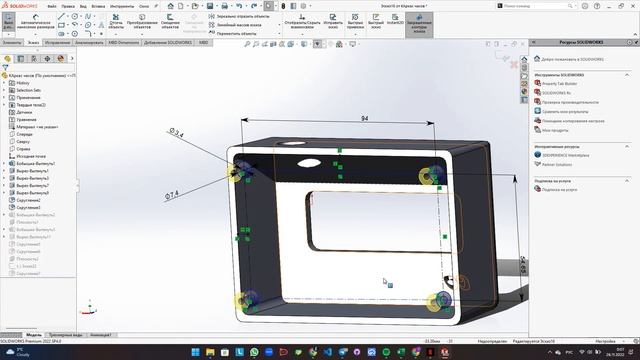Choose the Trim Entities (Отсечь объекты) tool

[x=116, y=22]
